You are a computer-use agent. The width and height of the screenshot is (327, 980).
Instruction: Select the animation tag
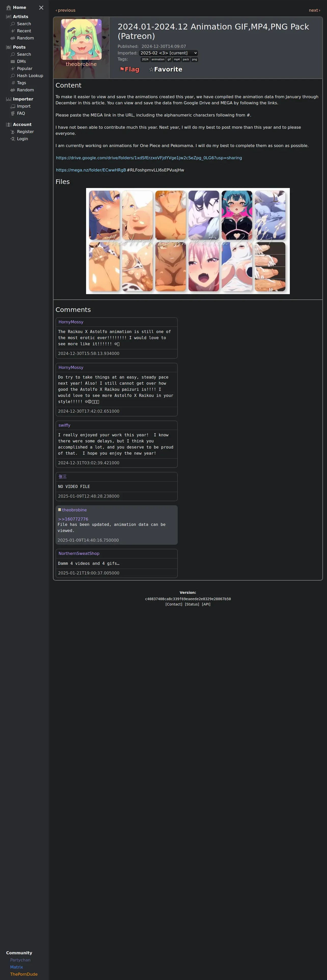pyautogui.click(x=158, y=59)
